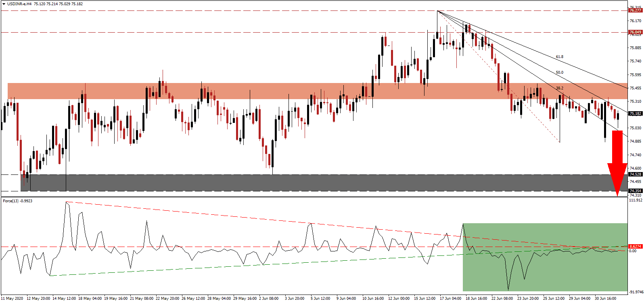Screen dimensions: 644x303
Task: Select the 76.277 red price label
Action: [x=636, y=10]
